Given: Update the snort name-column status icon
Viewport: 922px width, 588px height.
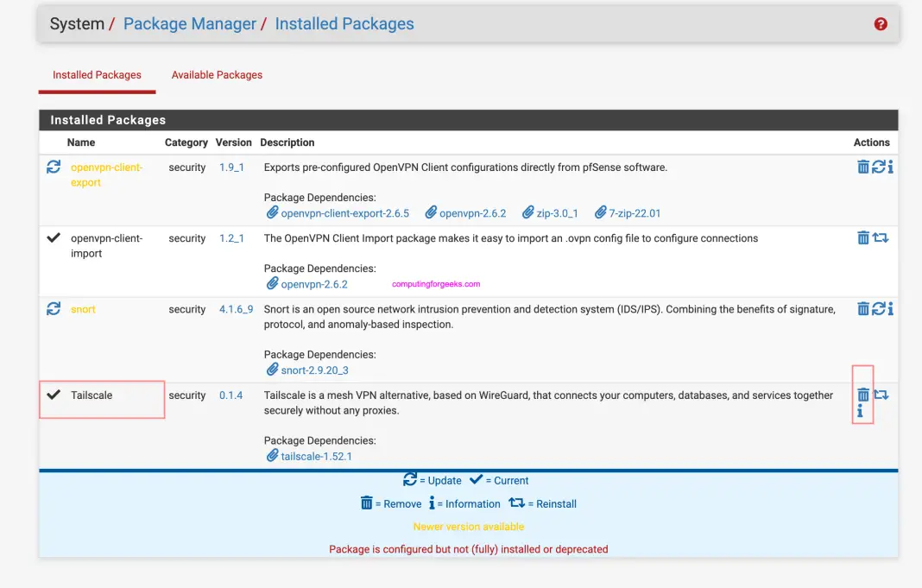Looking at the screenshot, I should (x=53, y=308).
